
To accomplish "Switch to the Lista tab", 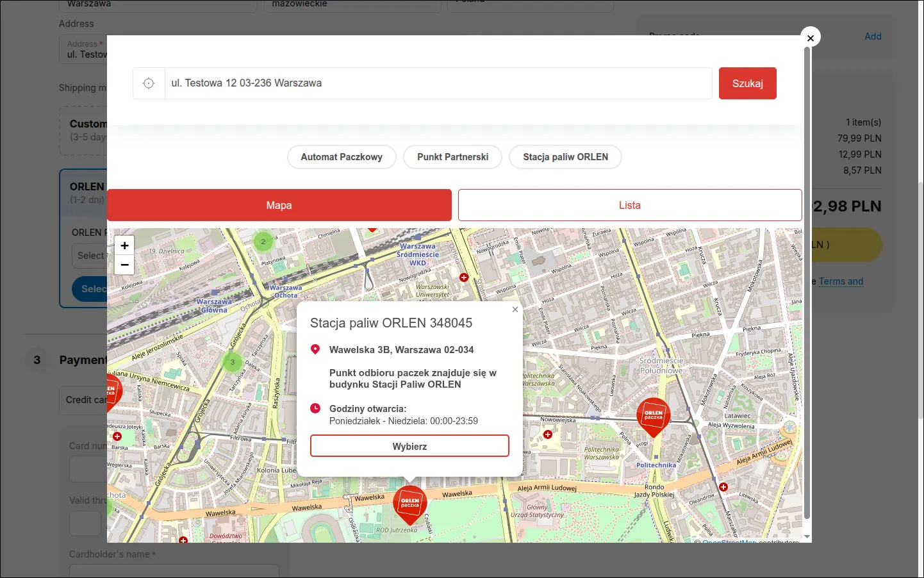I will click(x=630, y=205).
